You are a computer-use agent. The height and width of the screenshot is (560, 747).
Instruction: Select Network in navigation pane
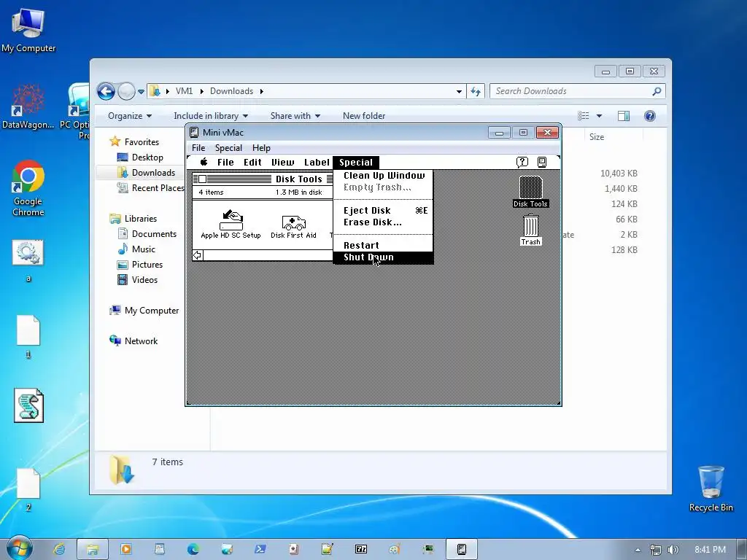[134, 341]
